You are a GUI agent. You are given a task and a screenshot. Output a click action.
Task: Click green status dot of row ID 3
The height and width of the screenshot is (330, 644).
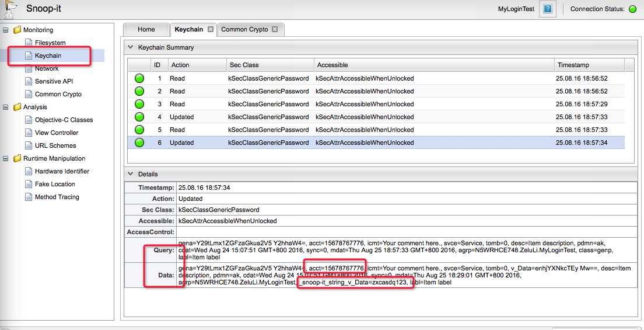coord(139,104)
